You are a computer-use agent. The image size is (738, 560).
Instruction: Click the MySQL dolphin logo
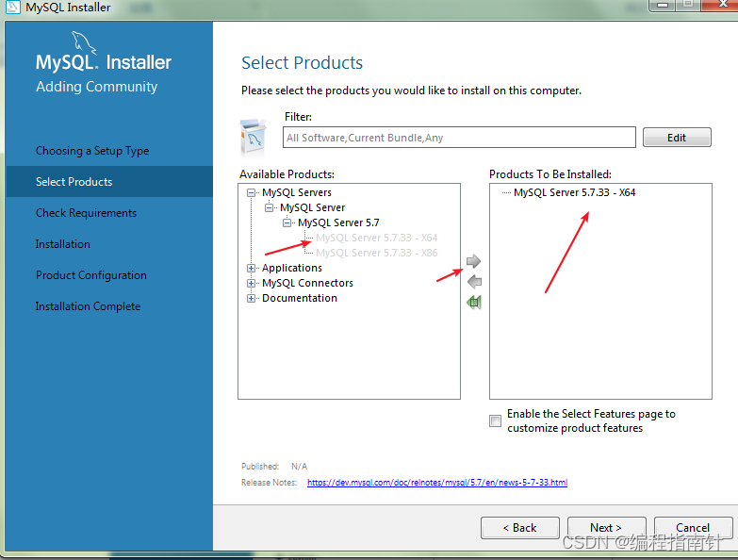[84, 43]
